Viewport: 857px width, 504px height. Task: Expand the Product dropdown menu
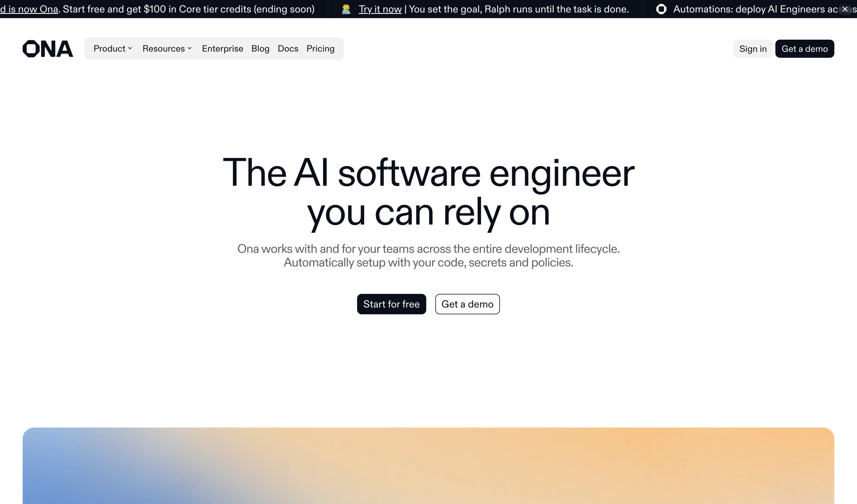pyautogui.click(x=113, y=49)
